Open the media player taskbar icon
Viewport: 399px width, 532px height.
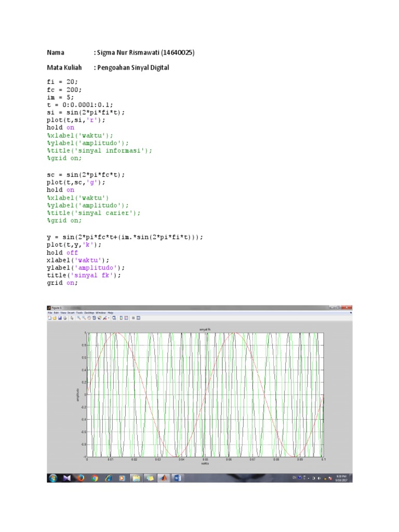click(x=122, y=478)
